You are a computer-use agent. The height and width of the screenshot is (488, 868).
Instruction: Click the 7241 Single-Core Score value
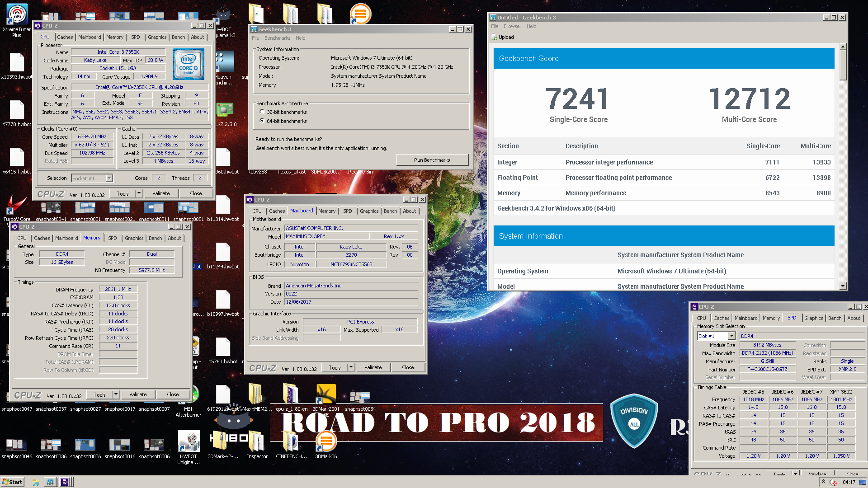pos(578,99)
